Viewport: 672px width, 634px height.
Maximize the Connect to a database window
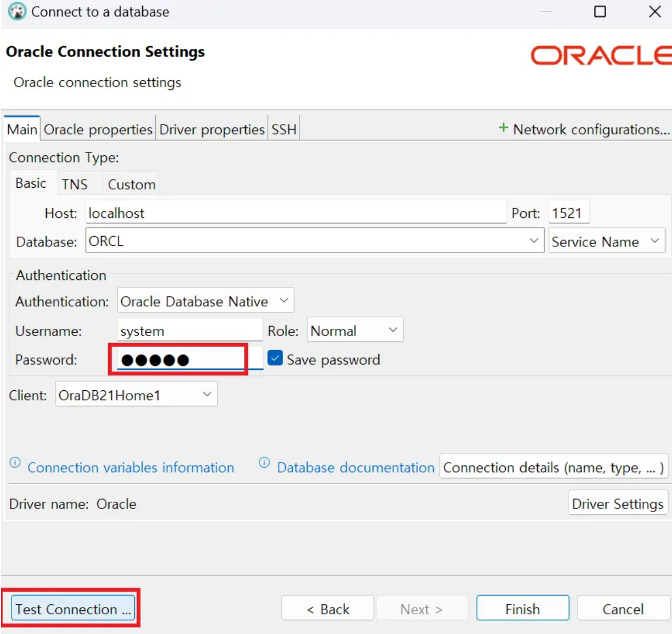(600, 12)
